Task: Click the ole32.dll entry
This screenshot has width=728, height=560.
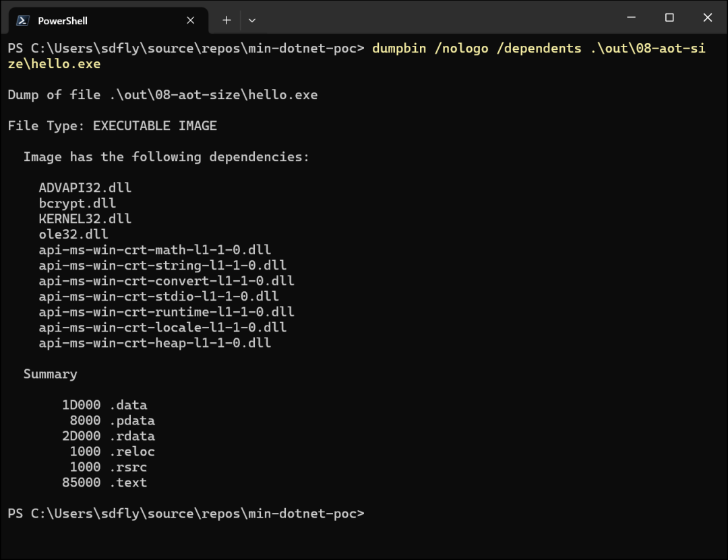Action: pos(73,235)
